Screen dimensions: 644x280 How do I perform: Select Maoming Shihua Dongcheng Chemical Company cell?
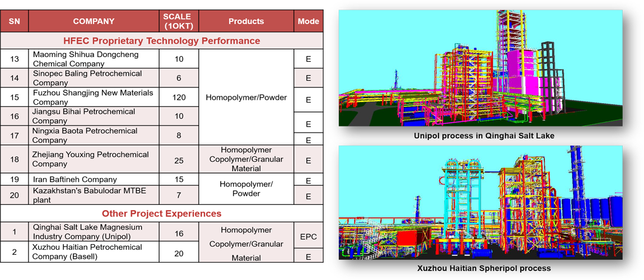click(x=94, y=59)
